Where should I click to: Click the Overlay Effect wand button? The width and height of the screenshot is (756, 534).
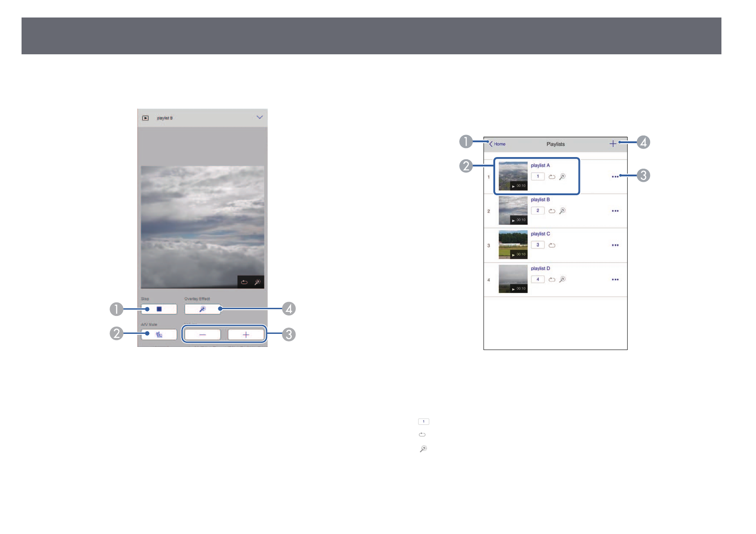point(202,309)
